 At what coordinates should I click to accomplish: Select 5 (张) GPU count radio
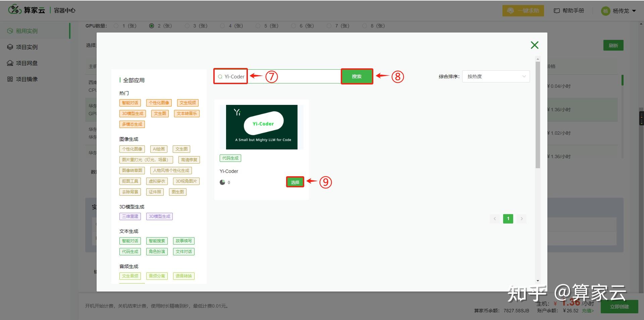tap(258, 26)
